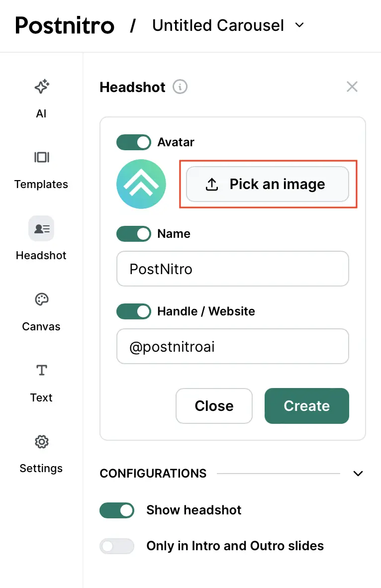Enable Only in Intro and Outro slides
Viewport: 381px width, 588px height.
coord(117,546)
